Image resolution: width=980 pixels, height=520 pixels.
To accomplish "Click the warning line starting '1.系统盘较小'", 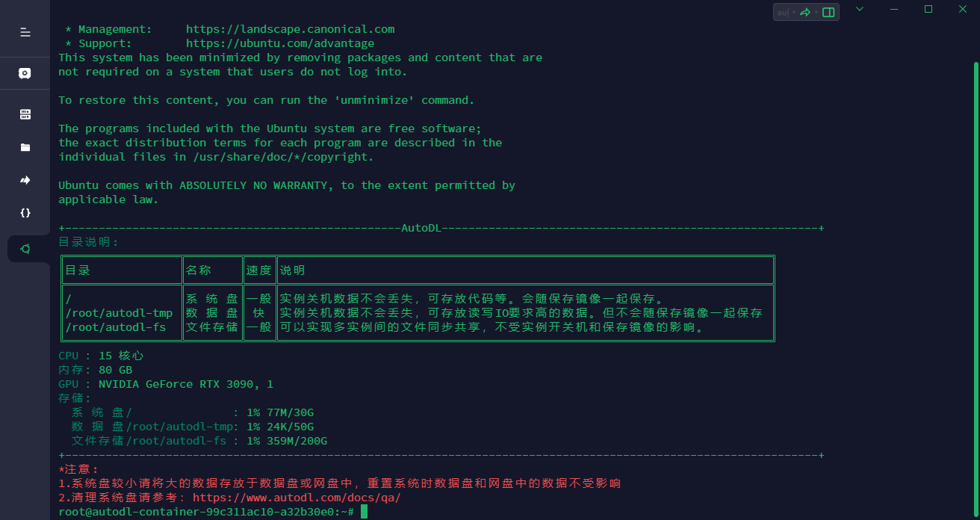I will click(x=340, y=483).
